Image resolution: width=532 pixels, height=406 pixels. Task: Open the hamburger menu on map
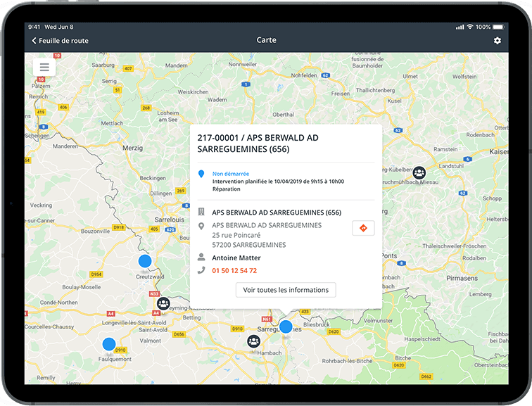44,67
